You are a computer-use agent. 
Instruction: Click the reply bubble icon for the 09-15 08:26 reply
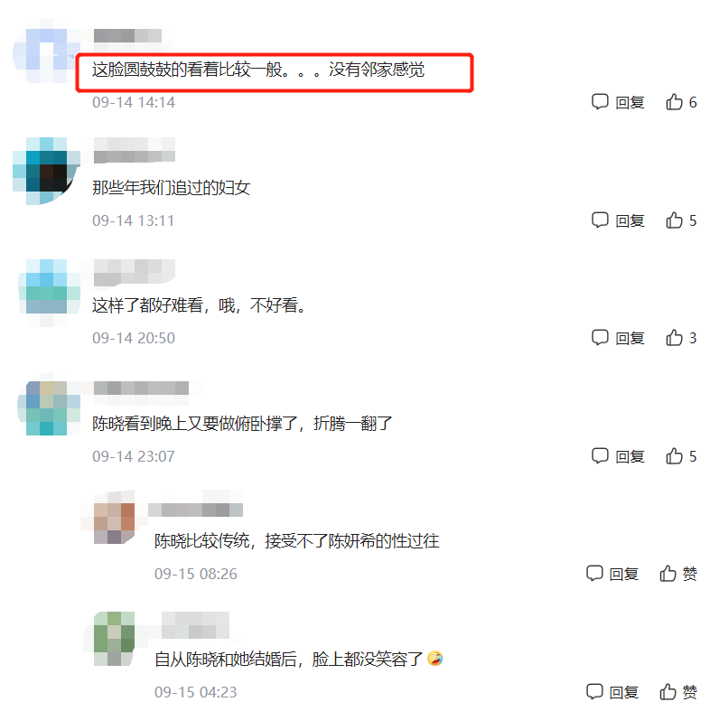594,574
